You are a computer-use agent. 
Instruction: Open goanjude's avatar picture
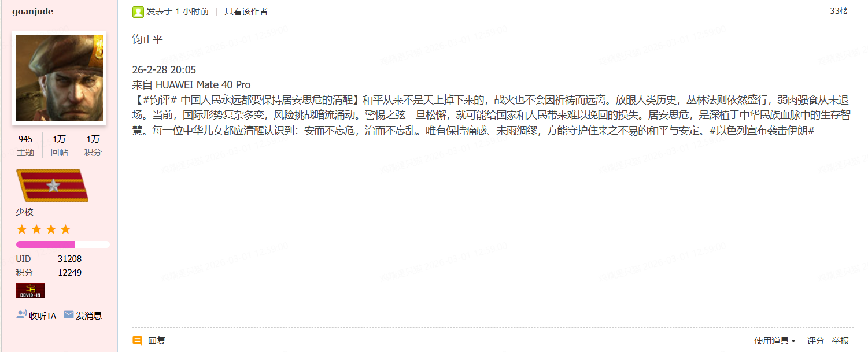coord(60,78)
